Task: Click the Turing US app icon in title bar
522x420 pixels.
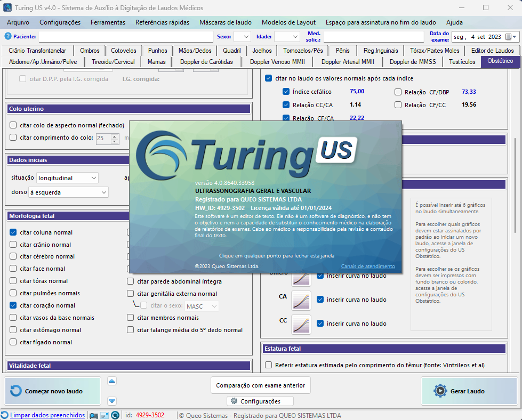Action: pyautogui.click(x=7, y=7)
